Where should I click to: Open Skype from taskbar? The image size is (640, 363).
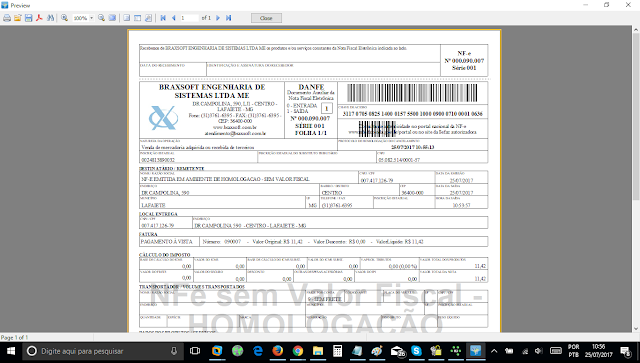pyautogui.click(x=416, y=351)
